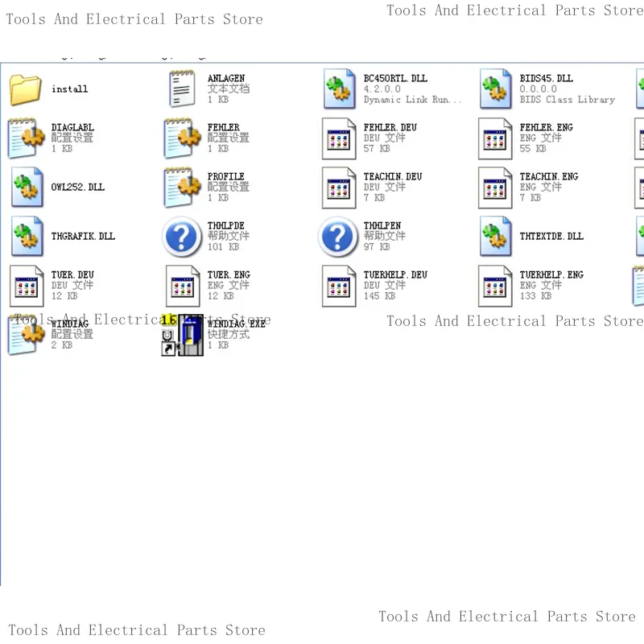
Task: Click the TUERHELP.ENG file name
Action: coord(551,275)
